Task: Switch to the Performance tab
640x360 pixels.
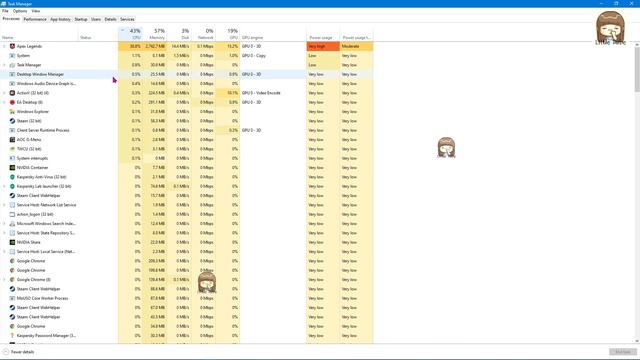Action: point(35,19)
